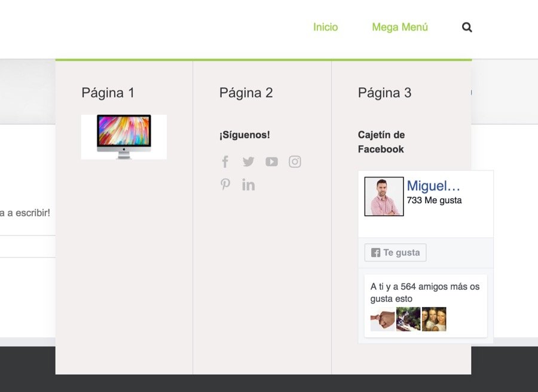The image size is (538, 392).
Task: Open the Pinterest social icon
Action: click(225, 185)
